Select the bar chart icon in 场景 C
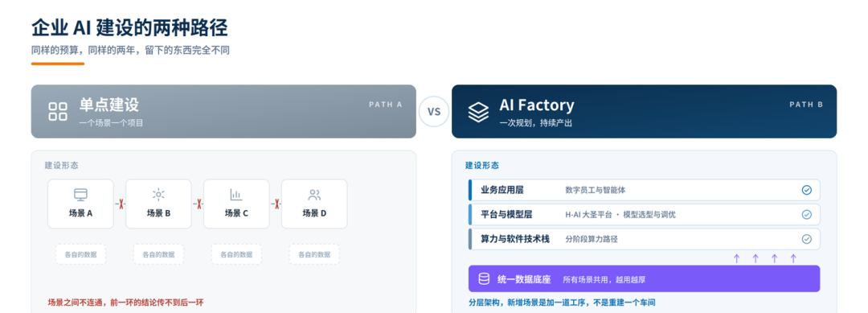The image size is (868, 313). click(x=236, y=195)
